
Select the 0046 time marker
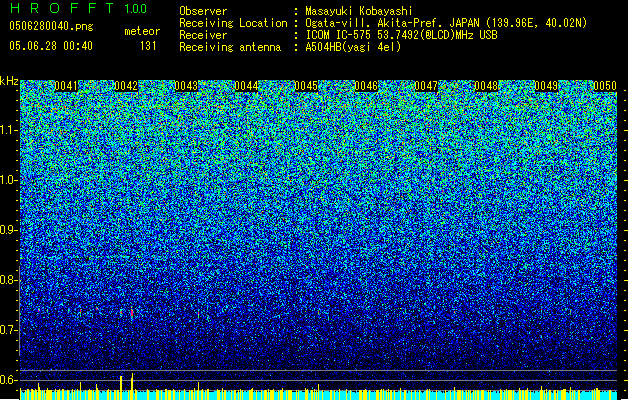(366, 86)
